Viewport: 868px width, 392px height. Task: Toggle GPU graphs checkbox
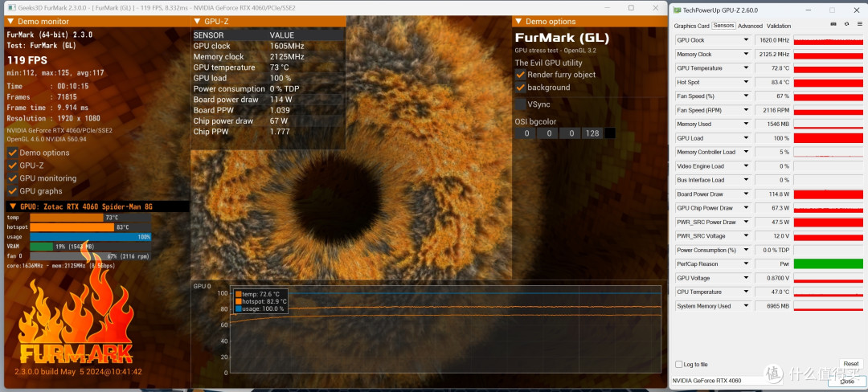click(x=12, y=190)
